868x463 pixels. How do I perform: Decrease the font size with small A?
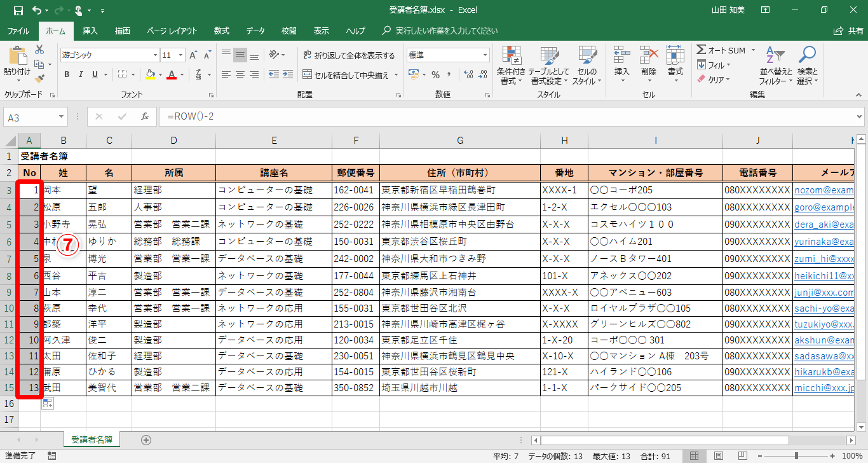[x=207, y=55]
